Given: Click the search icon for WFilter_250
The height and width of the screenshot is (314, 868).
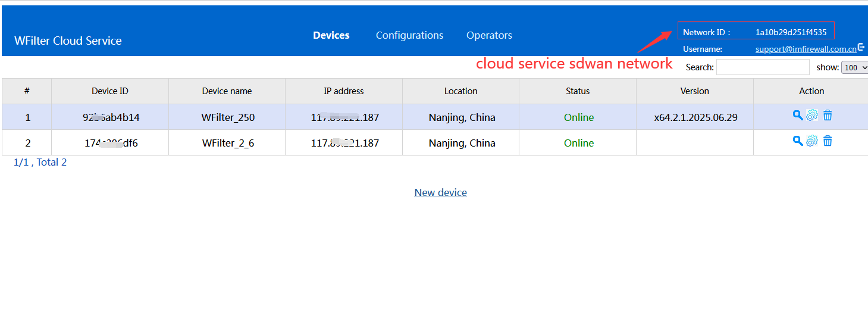Looking at the screenshot, I should [798, 116].
